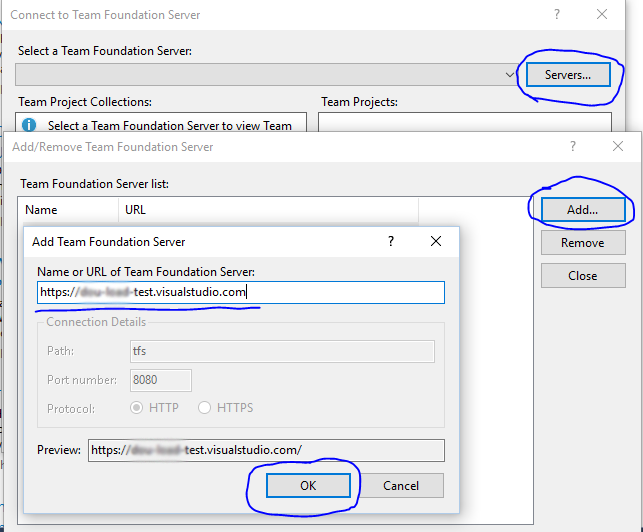Click the Remove server button
Image resolution: width=643 pixels, height=532 pixels.
coord(583,243)
